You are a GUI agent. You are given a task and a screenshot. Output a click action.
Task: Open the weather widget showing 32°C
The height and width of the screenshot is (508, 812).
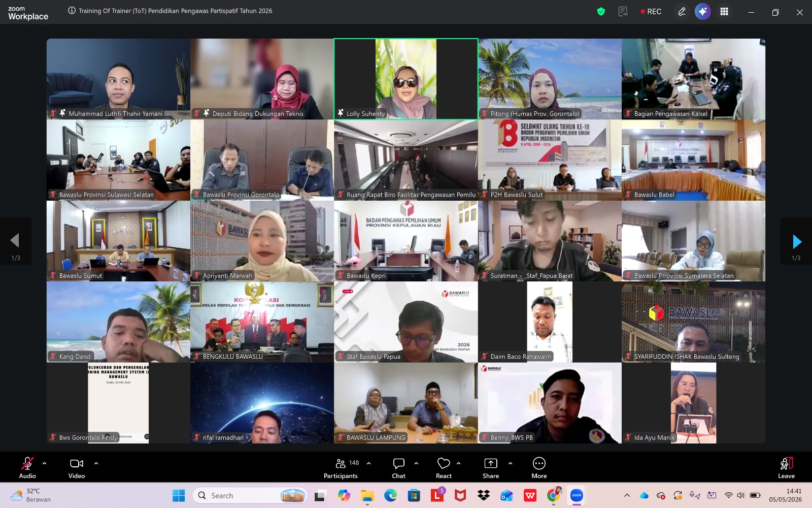(x=31, y=495)
